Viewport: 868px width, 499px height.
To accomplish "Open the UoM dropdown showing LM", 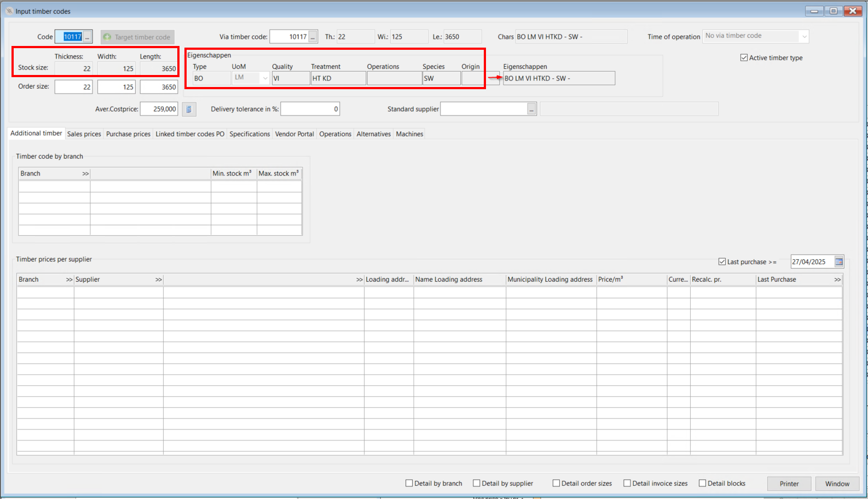I will 265,78.
